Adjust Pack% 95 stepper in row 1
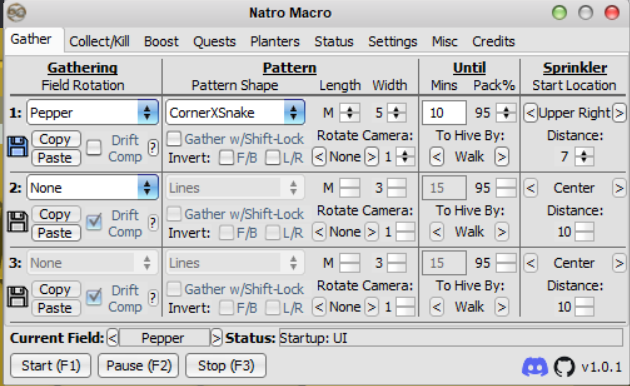 506,113
